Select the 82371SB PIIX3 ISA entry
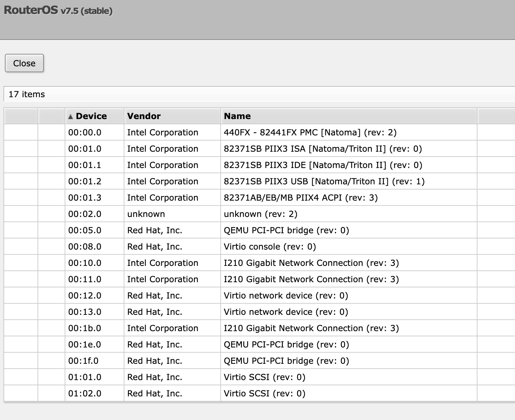515x420 pixels. [322, 149]
